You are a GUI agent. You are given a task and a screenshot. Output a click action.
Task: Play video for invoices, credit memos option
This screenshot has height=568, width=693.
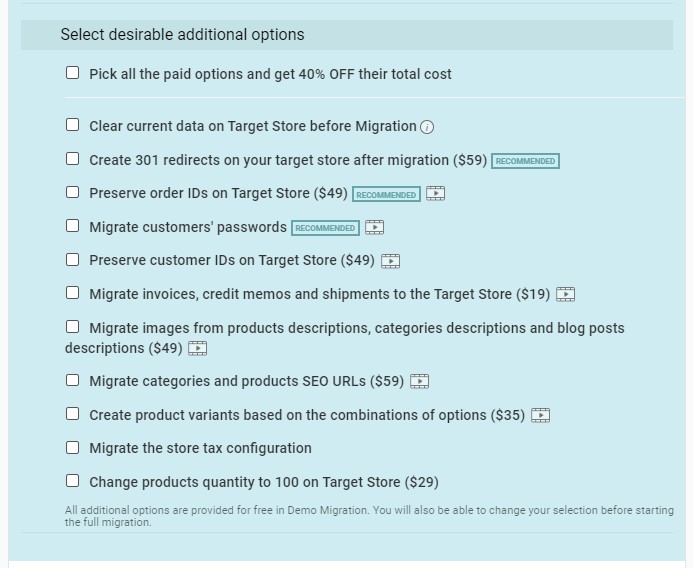coord(565,294)
